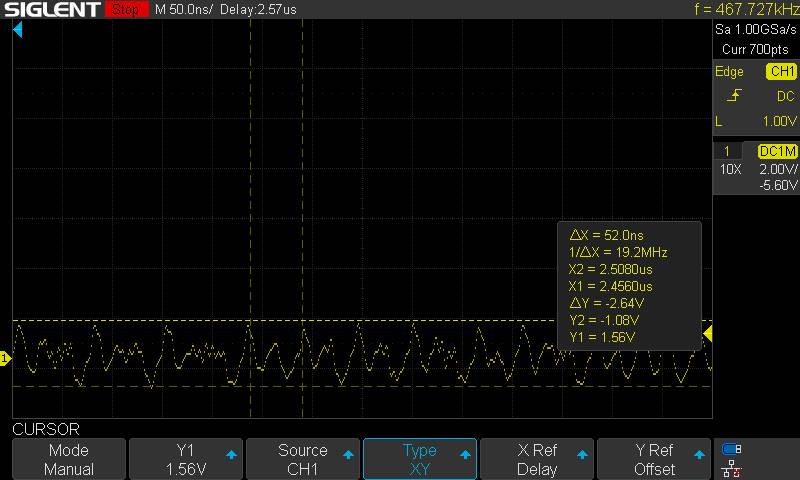This screenshot has height=480, width=800.
Task: Click the f = 467.727kHz frequency counter
Action: (x=746, y=9)
